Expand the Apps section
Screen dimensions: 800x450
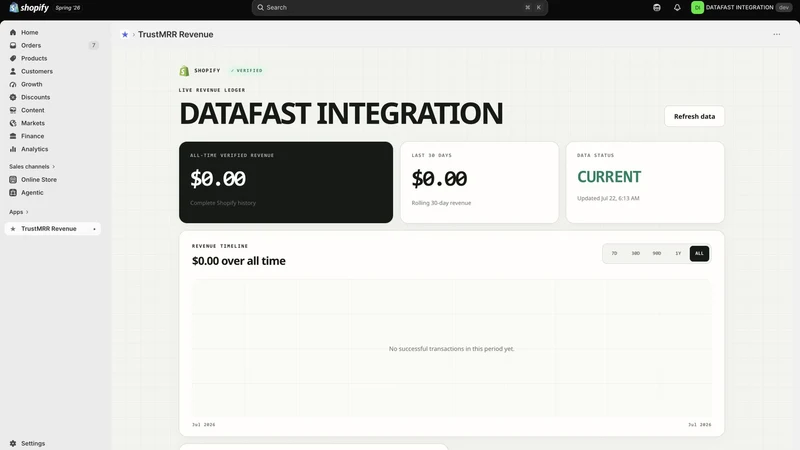[x=19, y=212]
